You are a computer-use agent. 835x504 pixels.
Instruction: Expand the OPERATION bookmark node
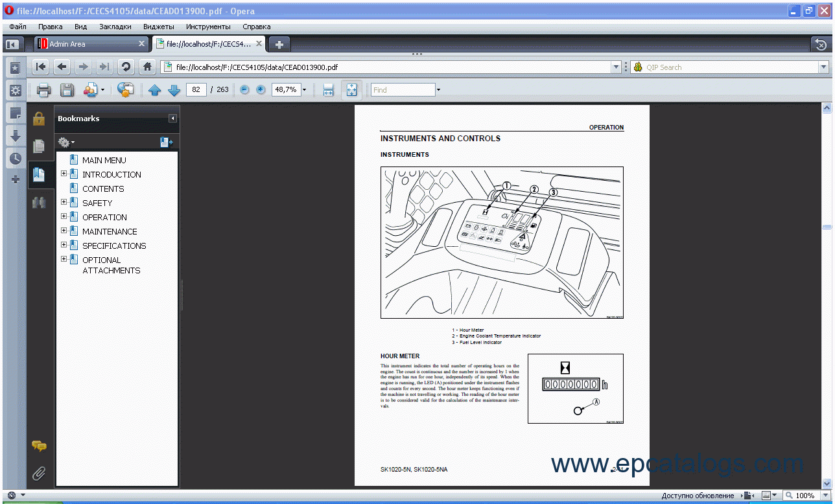(x=64, y=217)
